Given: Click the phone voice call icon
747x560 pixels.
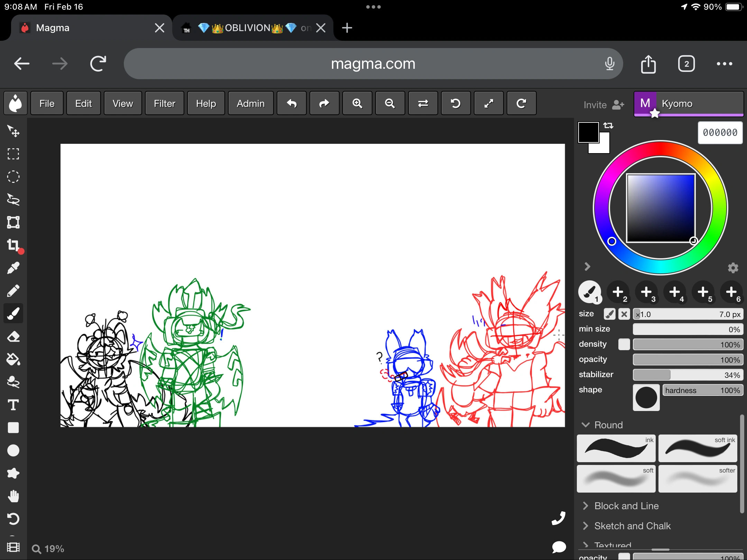Looking at the screenshot, I should (x=559, y=519).
